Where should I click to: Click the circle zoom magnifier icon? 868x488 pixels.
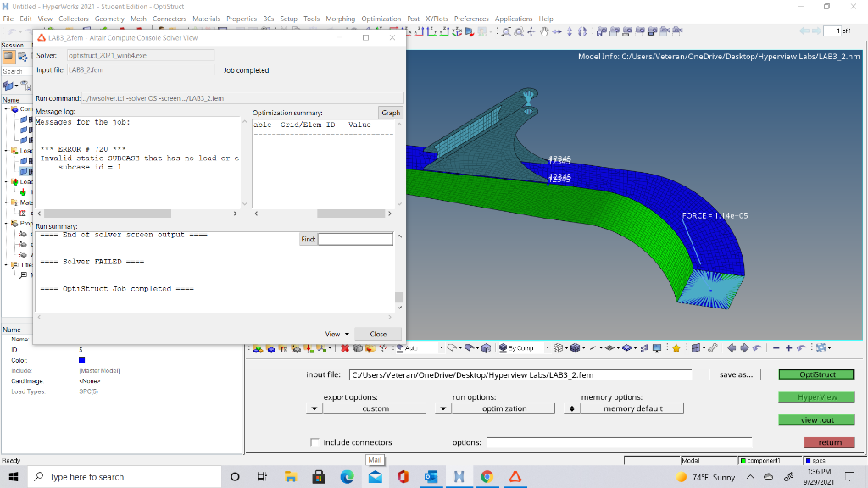519,31
